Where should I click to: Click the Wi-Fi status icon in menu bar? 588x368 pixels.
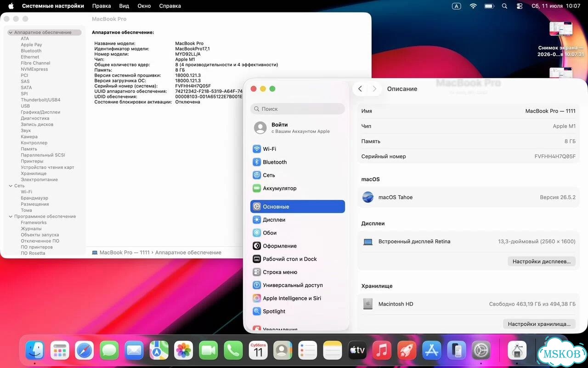coord(473,6)
